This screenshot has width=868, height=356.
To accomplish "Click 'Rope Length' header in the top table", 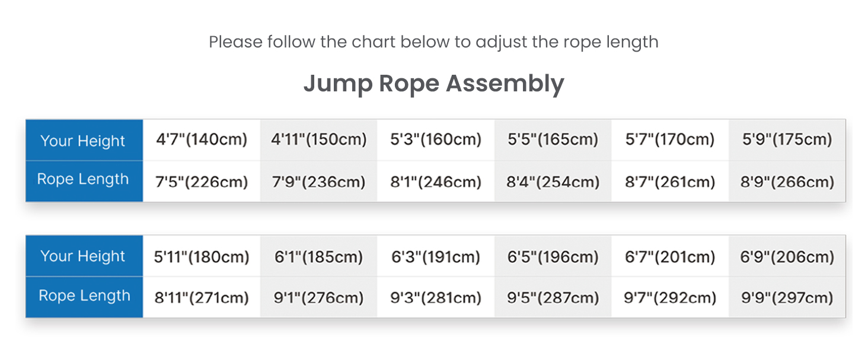I will coord(83,180).
